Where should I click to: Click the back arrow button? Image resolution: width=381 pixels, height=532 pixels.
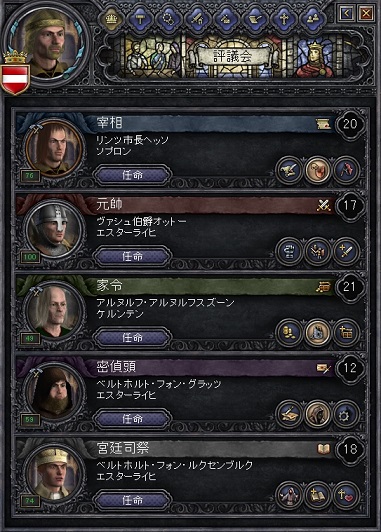click(347, 14)
